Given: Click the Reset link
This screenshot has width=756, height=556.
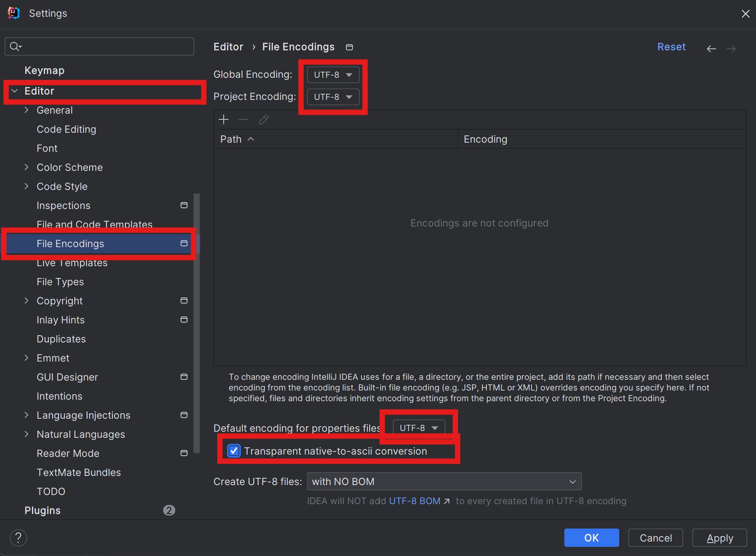Looking at the screenshot, I should 671,47.
